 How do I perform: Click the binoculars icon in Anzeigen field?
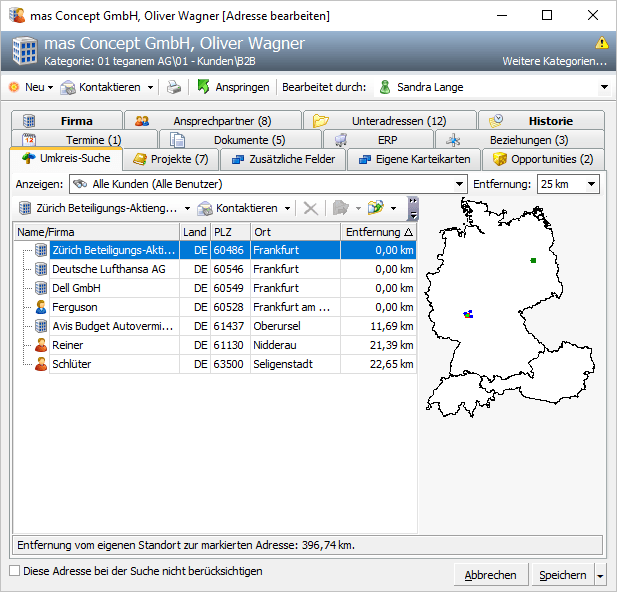pyautogui.click(x=80, y=184)
